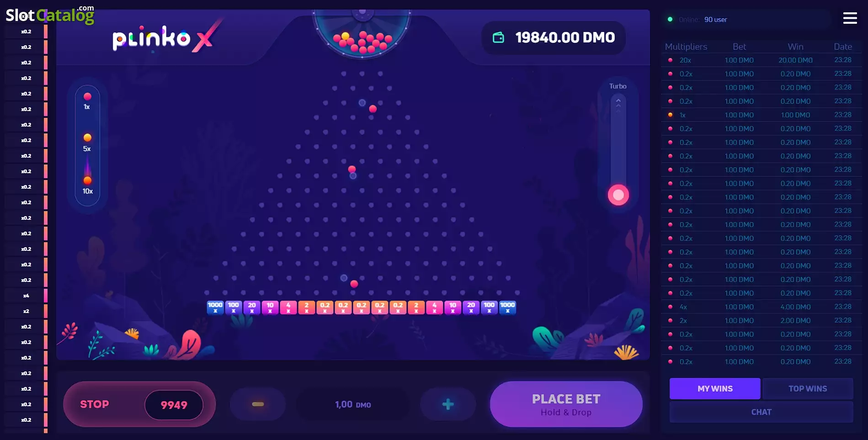Click the 1,00 DMO bet amount field
Image resolution: width=868 pixels, height=440 pixels.
point(353,404)
